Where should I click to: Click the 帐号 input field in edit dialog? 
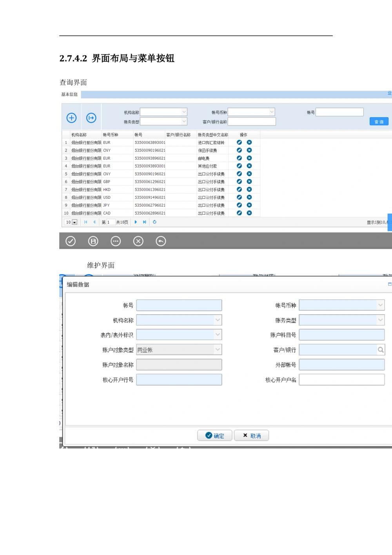[179, 306]
